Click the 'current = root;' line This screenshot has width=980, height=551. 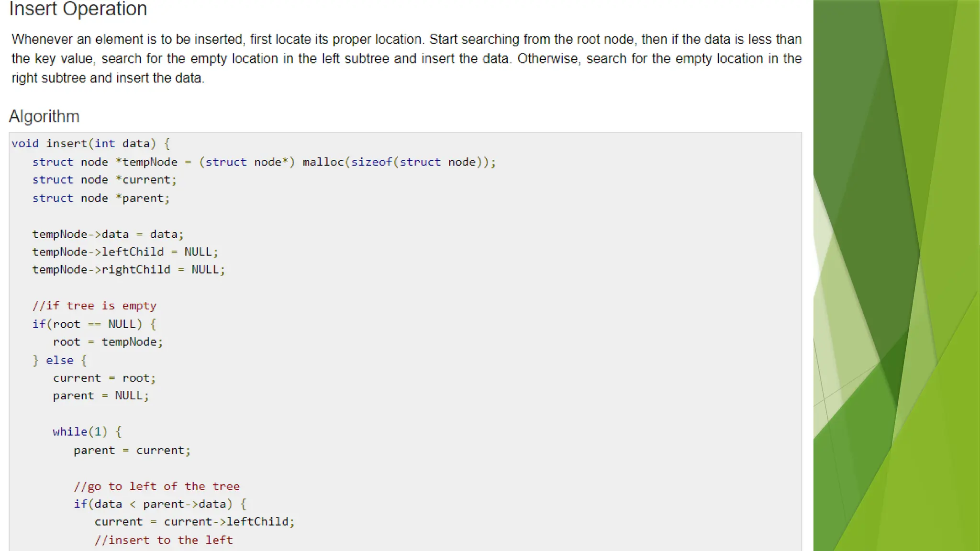[104, 378]
